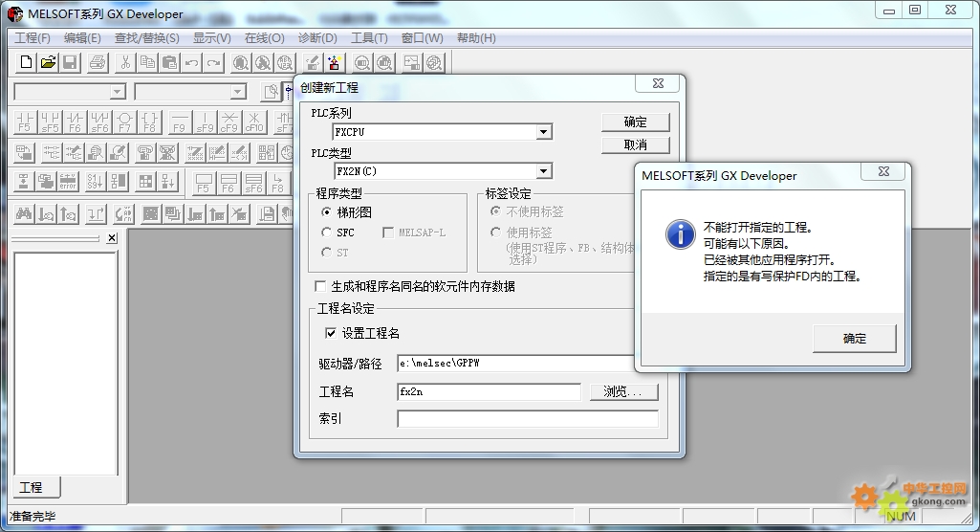Open the 窗口(W) menu

[x=422, y=38]
